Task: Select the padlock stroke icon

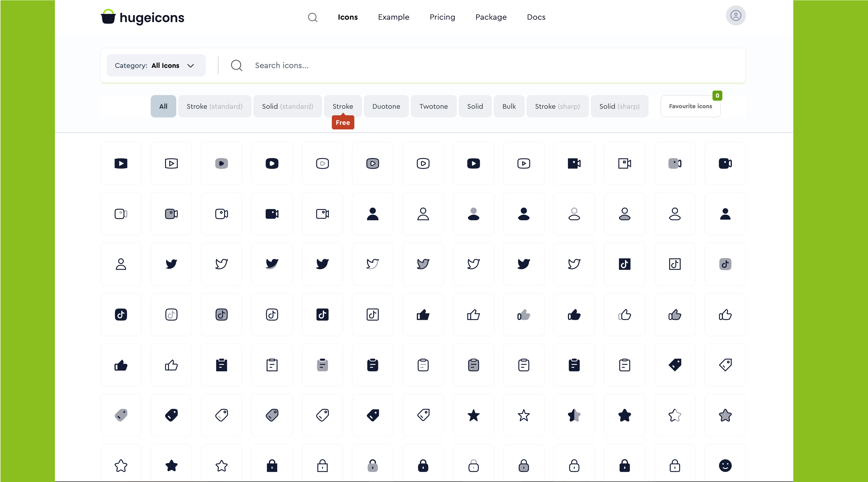Action: pyautogui.click(x=322, y=466)
